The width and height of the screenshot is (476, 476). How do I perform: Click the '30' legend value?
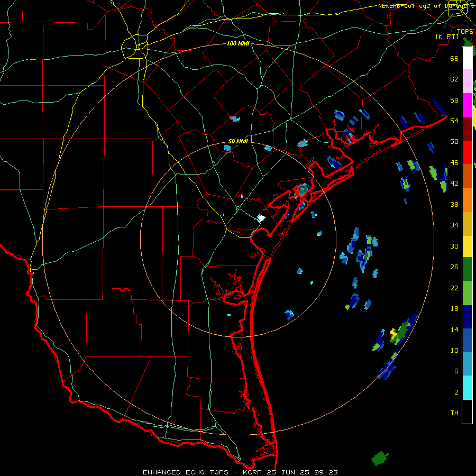454,246
